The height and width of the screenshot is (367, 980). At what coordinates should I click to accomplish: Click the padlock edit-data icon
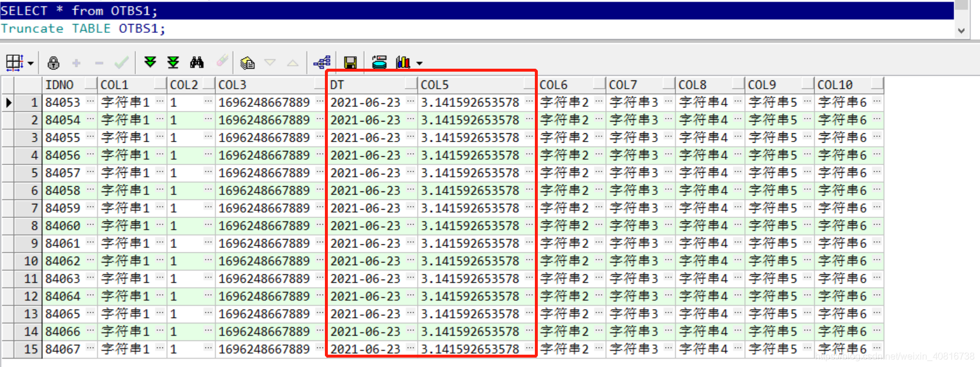(x=53, y=63)
